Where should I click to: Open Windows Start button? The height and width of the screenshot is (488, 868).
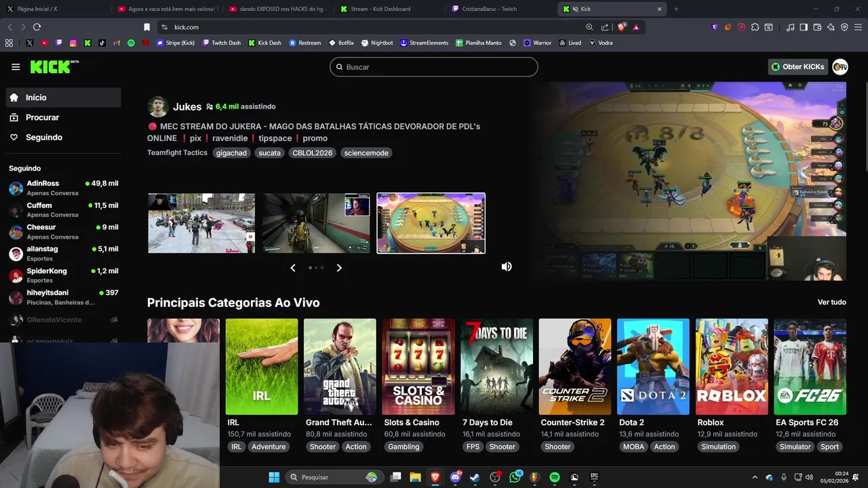[274, 477]
